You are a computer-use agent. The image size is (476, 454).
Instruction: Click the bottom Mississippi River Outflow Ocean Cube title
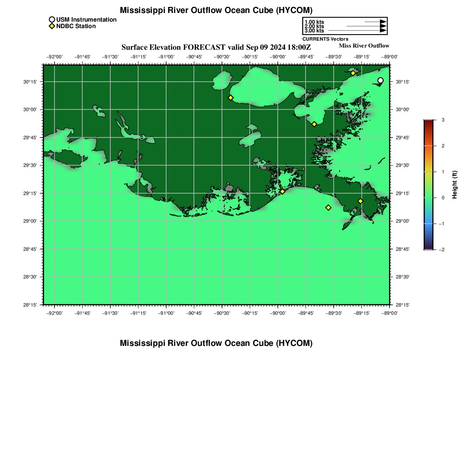pyautogui.click(x=216, y=343)
